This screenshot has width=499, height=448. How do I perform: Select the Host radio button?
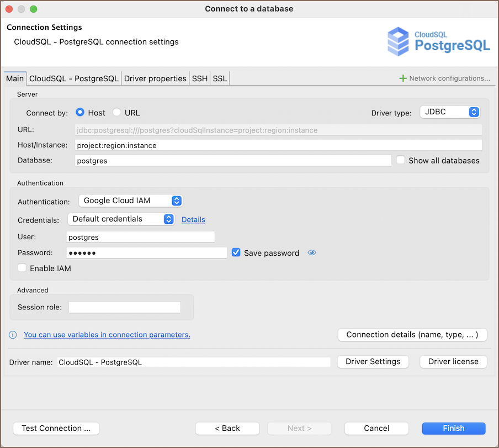point(80,113)
